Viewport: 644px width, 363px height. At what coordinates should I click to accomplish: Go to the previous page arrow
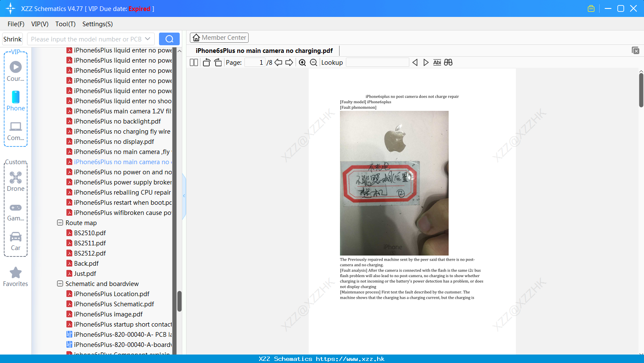pyautogui.click(x=278, y=63)
